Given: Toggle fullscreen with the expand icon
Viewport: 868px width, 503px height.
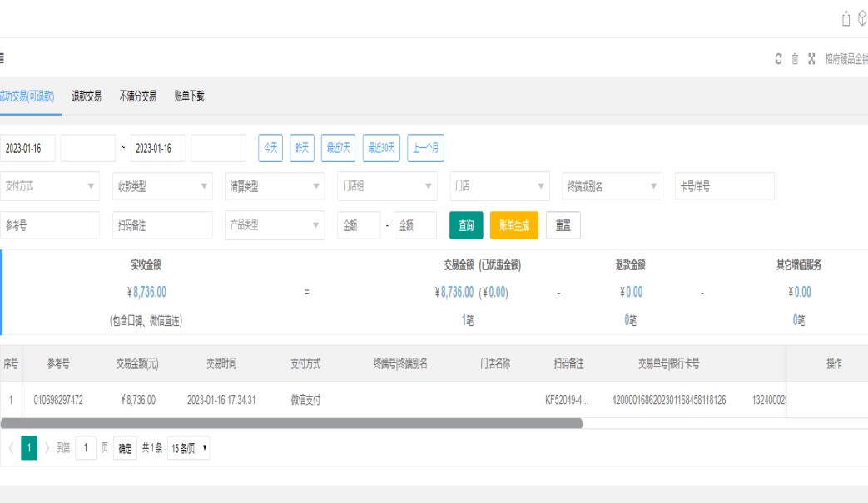Looking at the screenshot, I should (811, 59).
